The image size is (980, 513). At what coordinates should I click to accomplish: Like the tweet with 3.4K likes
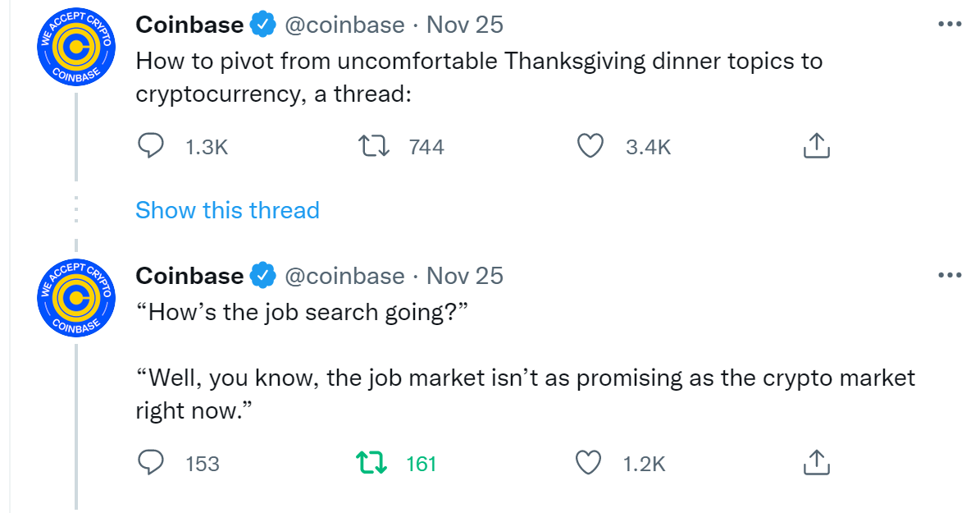tap(590, 146)
